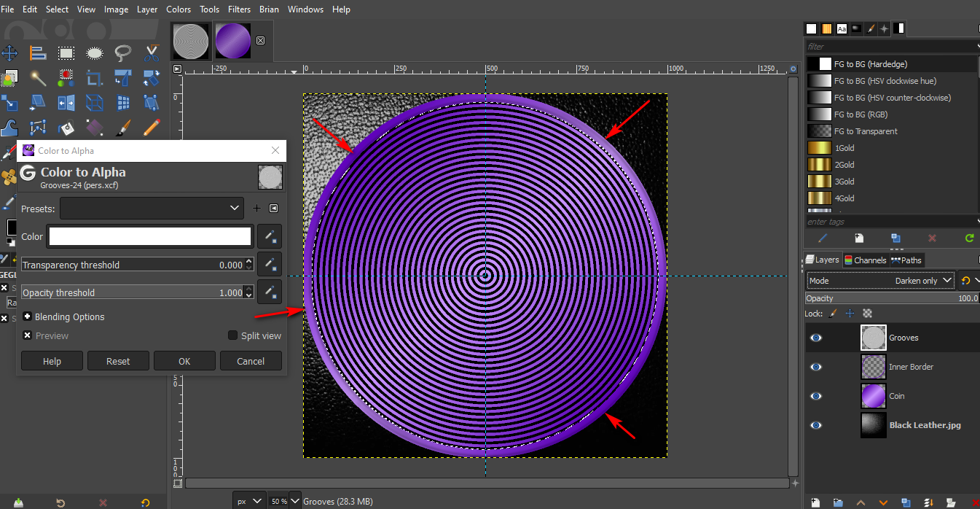Click the white Color swatch field
980x509 pixels.
150,236
